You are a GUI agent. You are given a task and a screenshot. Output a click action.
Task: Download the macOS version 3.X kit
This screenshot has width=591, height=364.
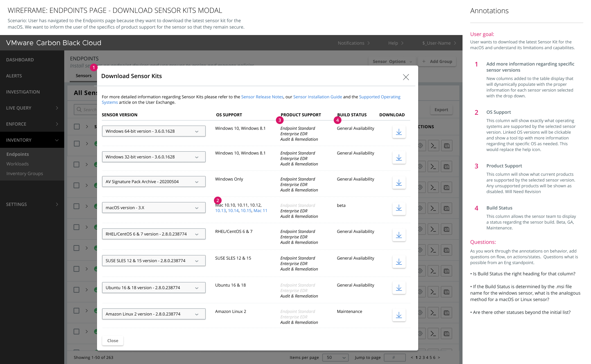(x=399, y=208)
